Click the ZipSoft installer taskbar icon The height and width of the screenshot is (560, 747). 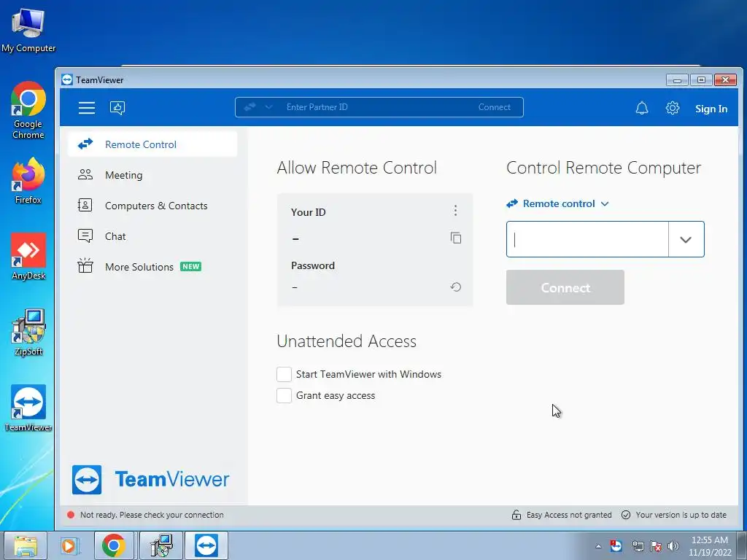pyautogui.click(x=161, y=545)
